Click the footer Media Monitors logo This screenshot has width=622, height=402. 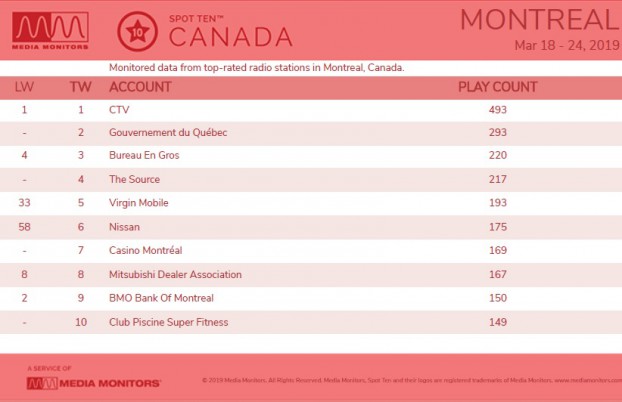click(94, 383)
